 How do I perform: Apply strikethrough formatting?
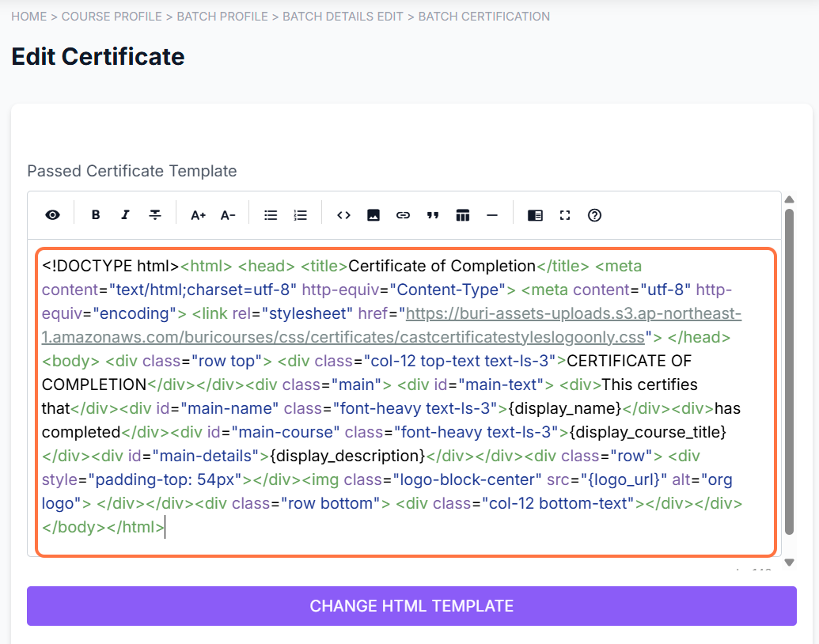155,215
